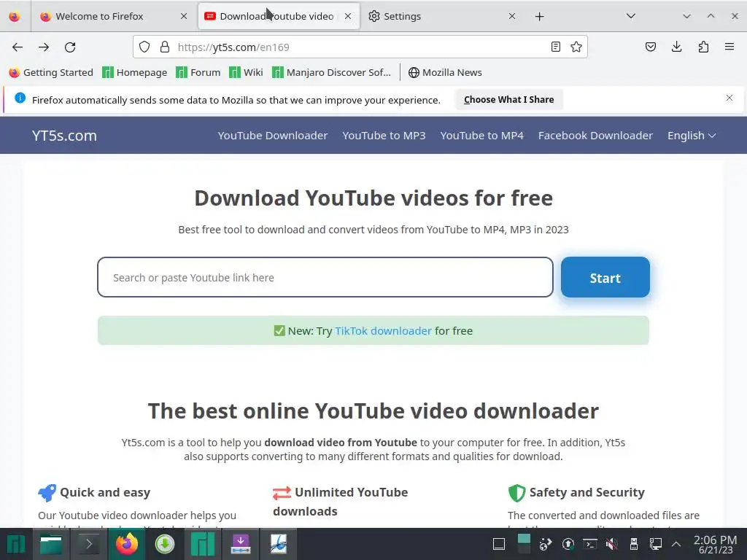Image resolution: width=747 pixels, height=560 pixels.
Task: Open Manjaro Discover Software bookmark
Action: [332, 72]
